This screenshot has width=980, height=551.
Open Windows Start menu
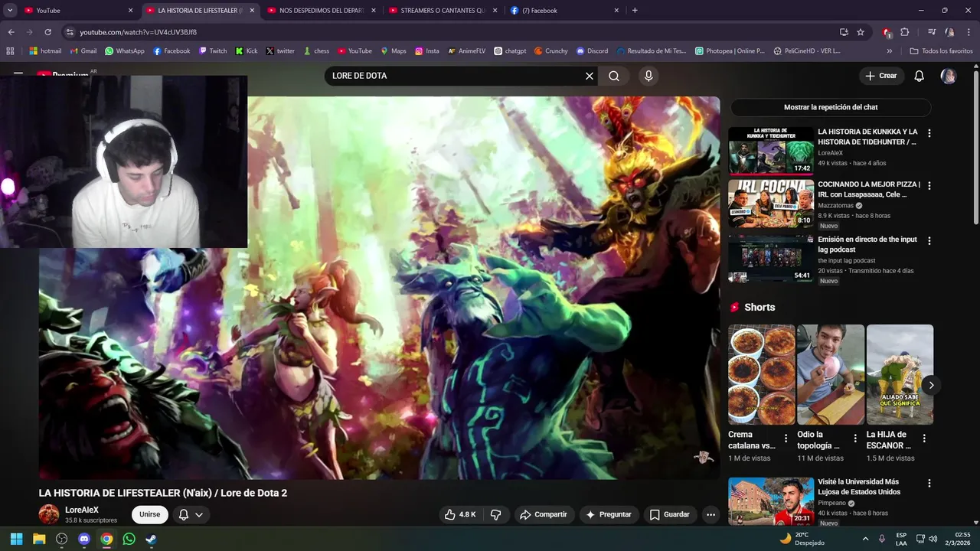(16, 539)
